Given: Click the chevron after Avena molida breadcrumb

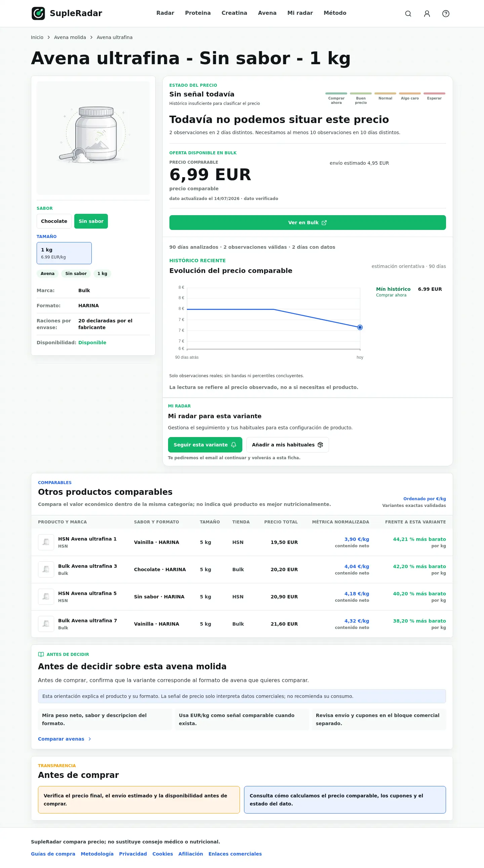Looking at the screenshot, I should click(91, 37).
